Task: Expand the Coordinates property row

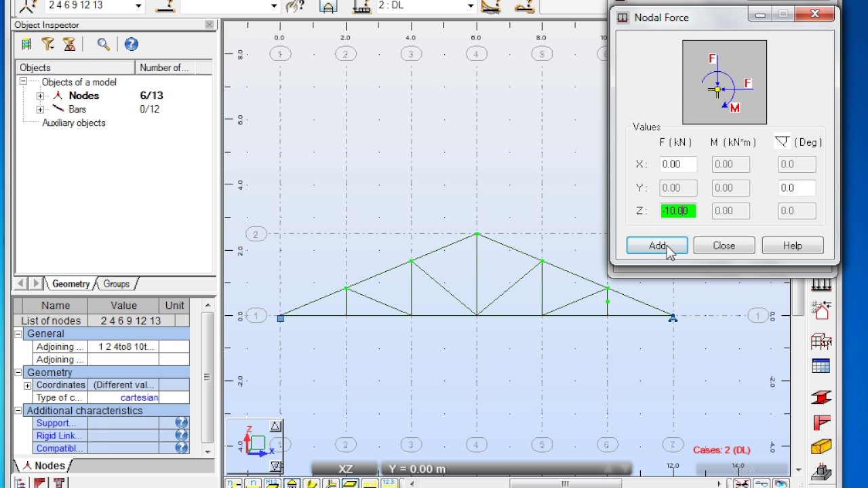Action: coord(27,385)
